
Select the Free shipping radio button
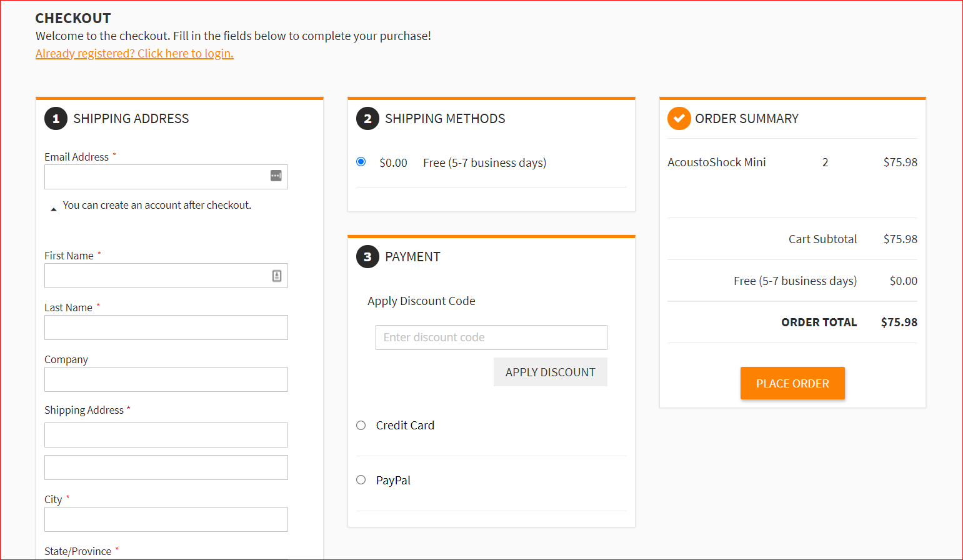coord(361,162)
